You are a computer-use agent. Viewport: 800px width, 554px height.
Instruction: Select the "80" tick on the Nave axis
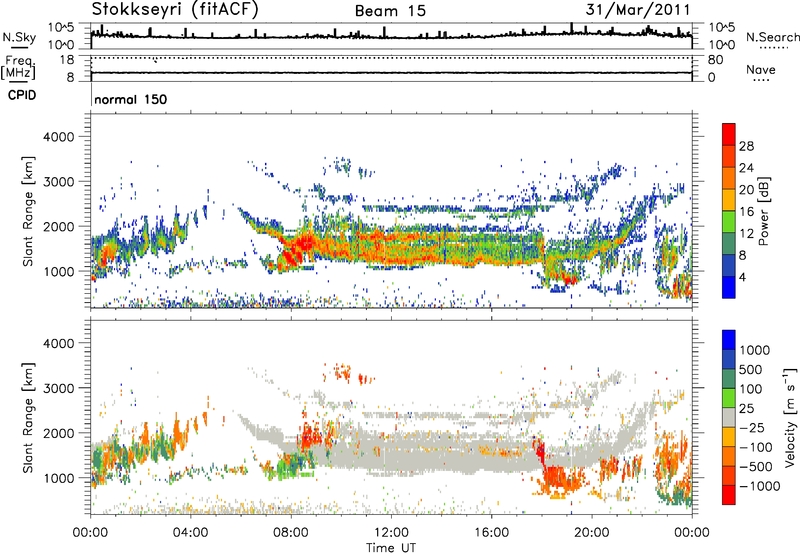715,60
